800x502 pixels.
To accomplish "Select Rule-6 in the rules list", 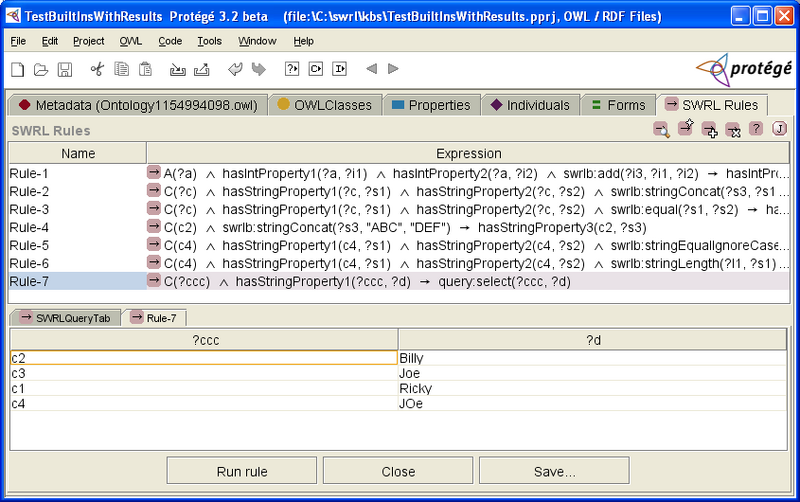I will 78,263.
